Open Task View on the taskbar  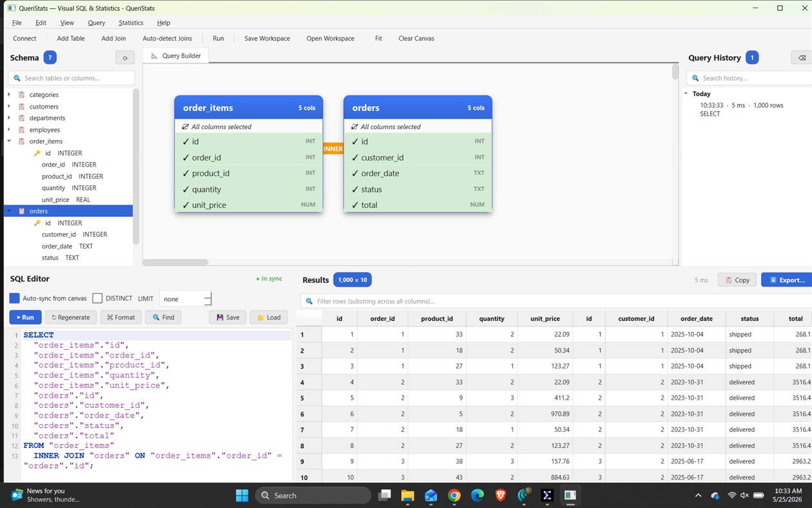384,495
